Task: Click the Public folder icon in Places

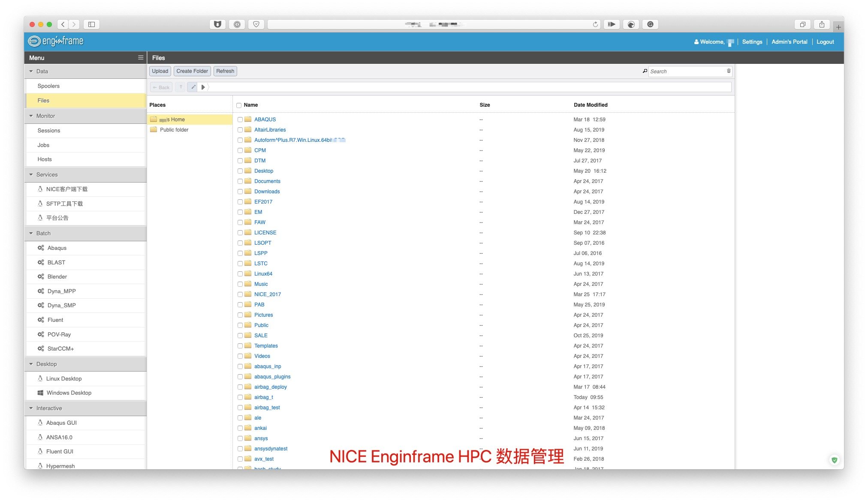Action: tap(154, 129)
